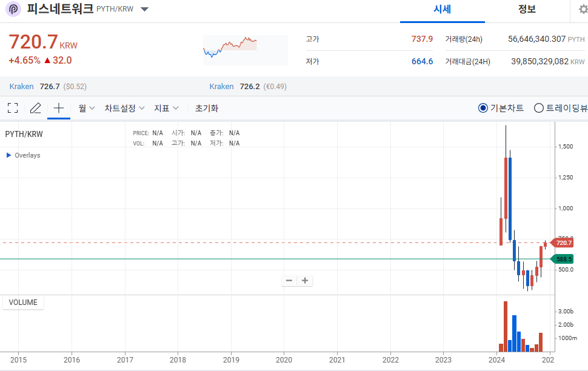Open the 월 interval dropdown
Screen dimensions: 588x371
[x=86, y=108]
